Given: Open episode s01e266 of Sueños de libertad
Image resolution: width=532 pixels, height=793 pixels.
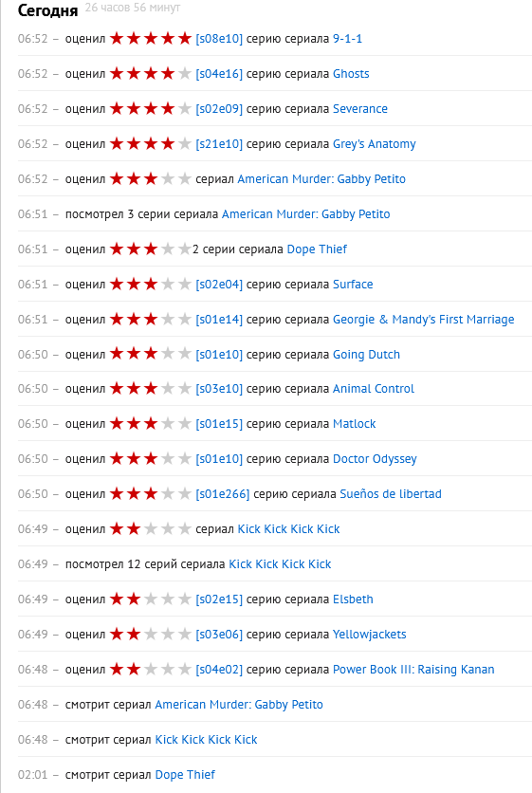Looking at the screenshot, I should [x=223, y=494].
